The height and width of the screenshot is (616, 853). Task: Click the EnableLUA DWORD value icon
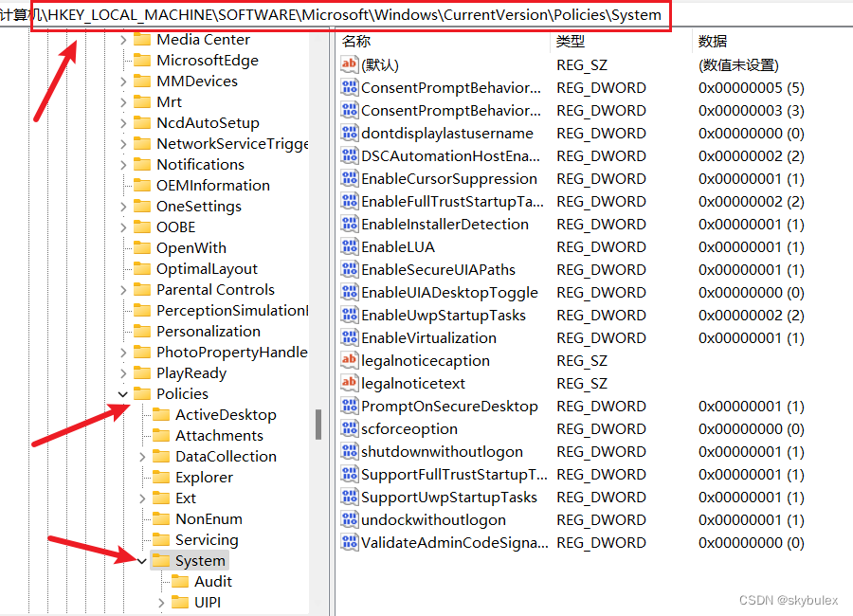[x=349, y=246]
